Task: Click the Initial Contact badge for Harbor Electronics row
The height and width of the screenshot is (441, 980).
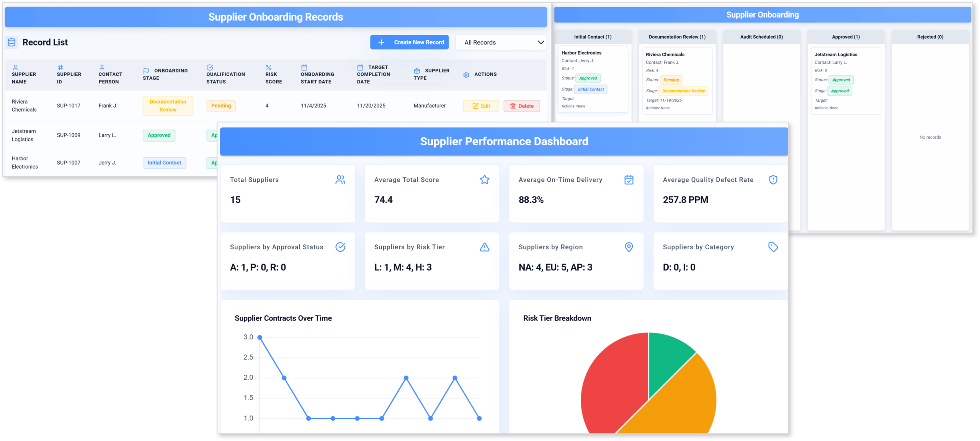Action: click(164, 163)
